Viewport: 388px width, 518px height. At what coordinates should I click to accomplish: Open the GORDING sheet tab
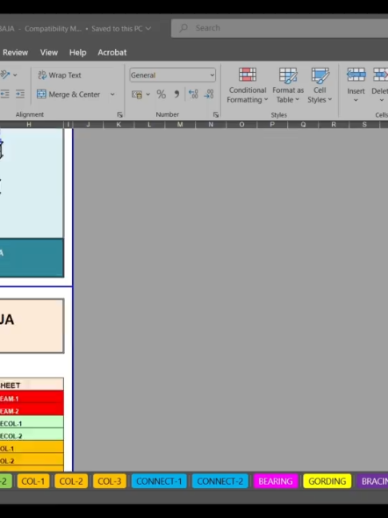[327, 481]
